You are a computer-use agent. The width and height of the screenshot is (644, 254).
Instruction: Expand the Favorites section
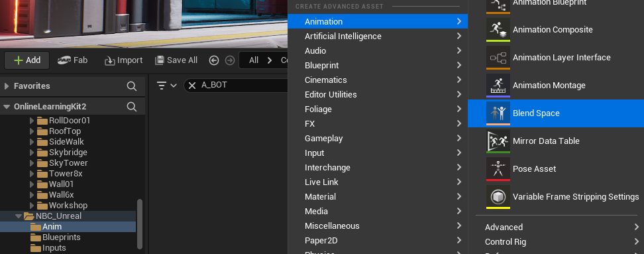[7, 86]
